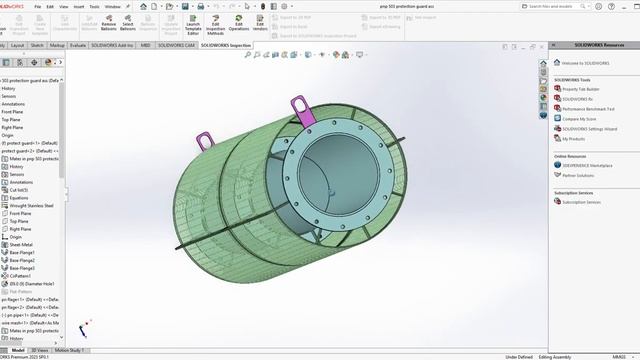Click the Zoom to Fit icon in view toolbar
The image size is (640, 360).
(x=248, y=55)
